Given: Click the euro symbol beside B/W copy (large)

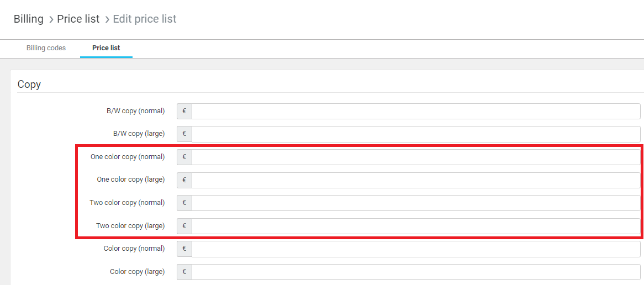Looking at the screenshot, I should [x=184, y=134].
